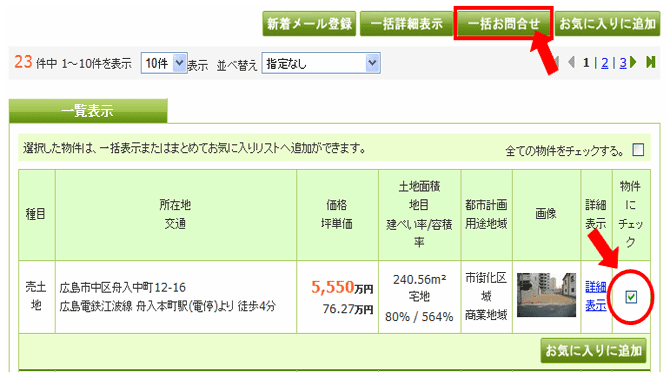The height and width of the screenshot is (380, 670).
Task: Select the 一覧表示 tab
Action: (x=88, y=111)
